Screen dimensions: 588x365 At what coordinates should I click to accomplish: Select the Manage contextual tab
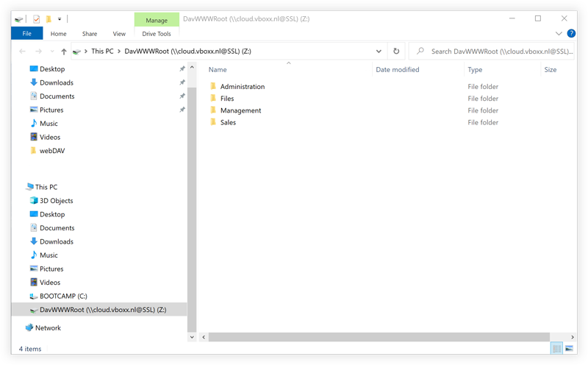click(x=157, y=21)
